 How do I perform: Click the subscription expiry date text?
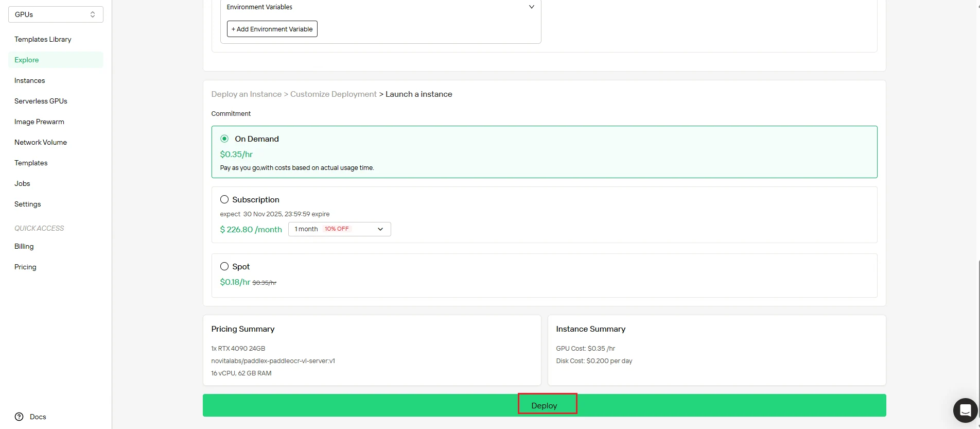(275, 214)
